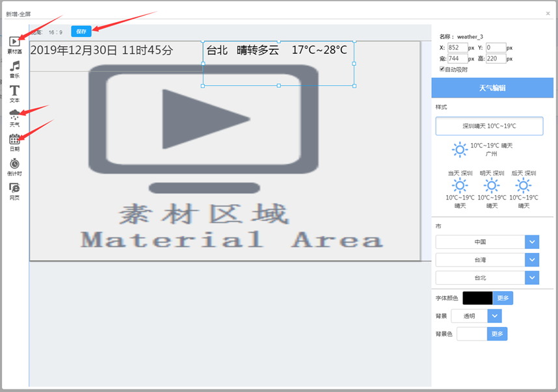Select the 倒计时 countdown timer tool

pyautogui.click(x=14, y=166)
